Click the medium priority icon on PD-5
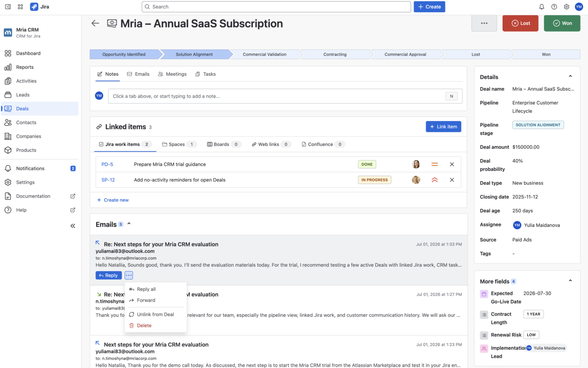Image resolution: width=588 pixels, height=368 pixels. click(x=434, y=164)
